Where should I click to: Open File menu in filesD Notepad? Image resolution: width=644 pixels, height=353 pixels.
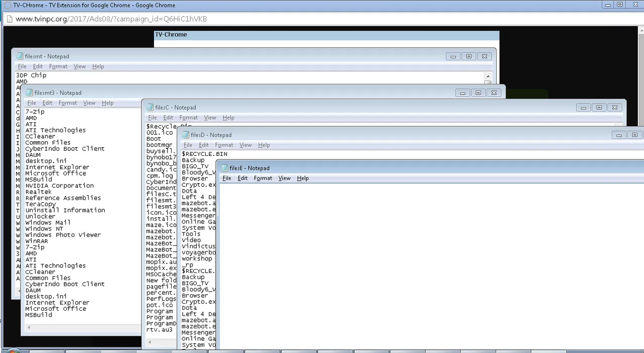tap(188, 145)
